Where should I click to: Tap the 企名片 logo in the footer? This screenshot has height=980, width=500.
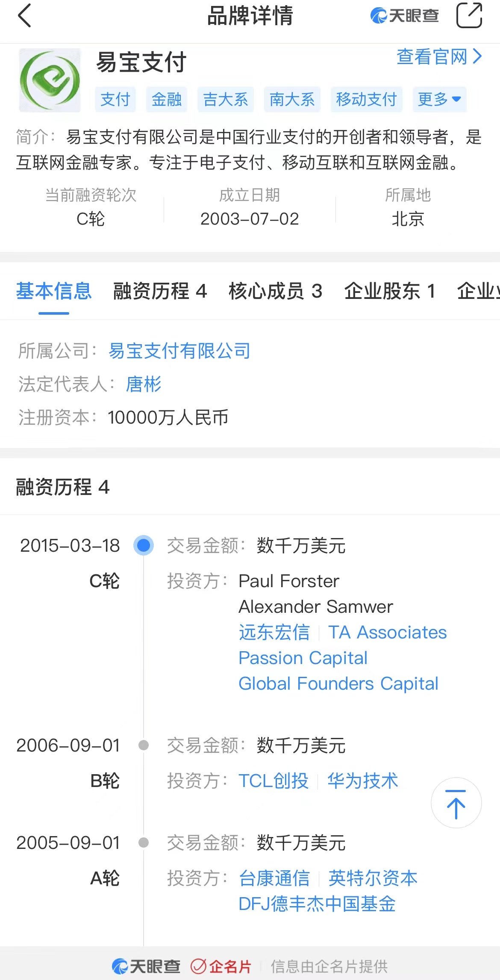tap(221, 966)
